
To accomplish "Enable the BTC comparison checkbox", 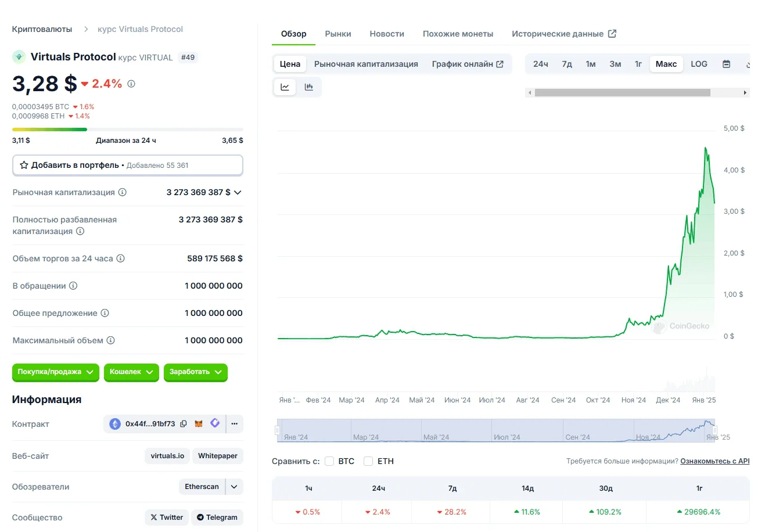I will (329, 461).
